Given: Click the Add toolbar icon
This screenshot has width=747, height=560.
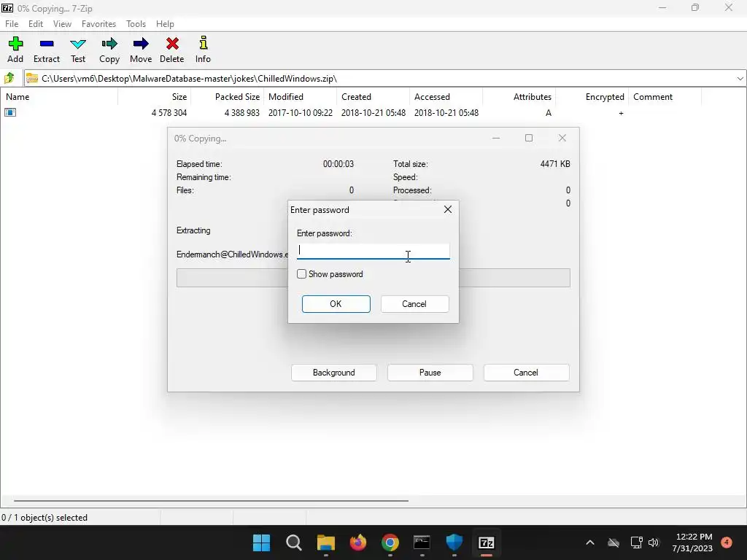Looking at the screenshot, I should 15,44.
